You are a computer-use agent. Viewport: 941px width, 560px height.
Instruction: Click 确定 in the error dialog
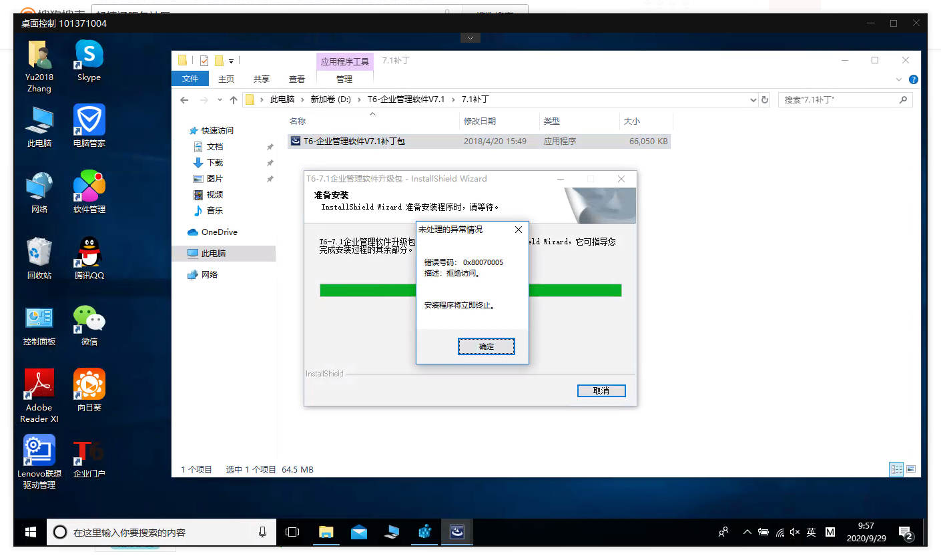click(487, 346)
